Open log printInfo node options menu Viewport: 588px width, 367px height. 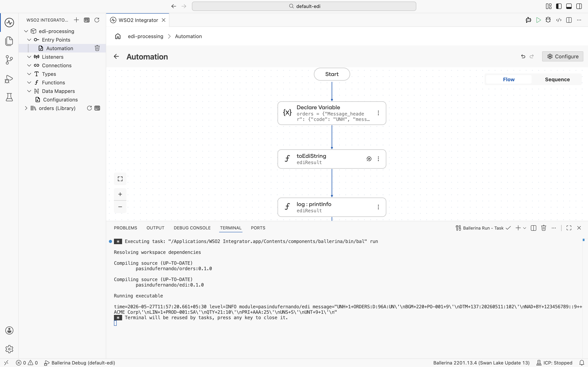click(378, 207)
